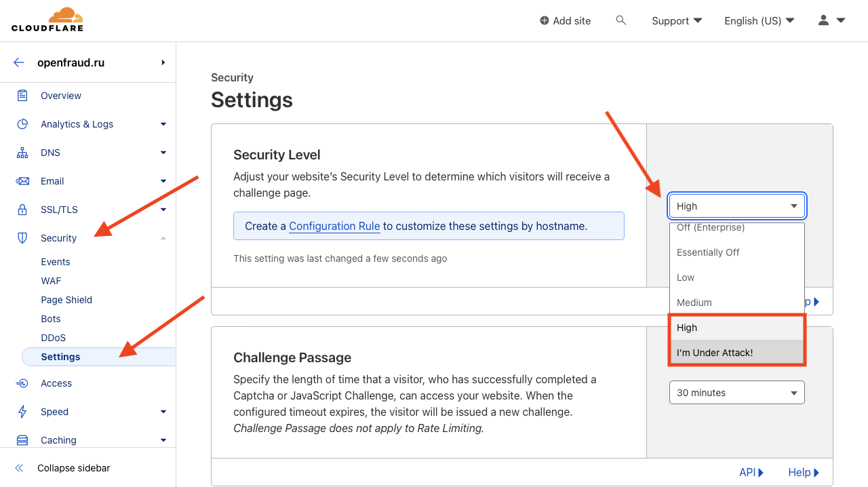Open the WAF page

[x=51, y=281]
